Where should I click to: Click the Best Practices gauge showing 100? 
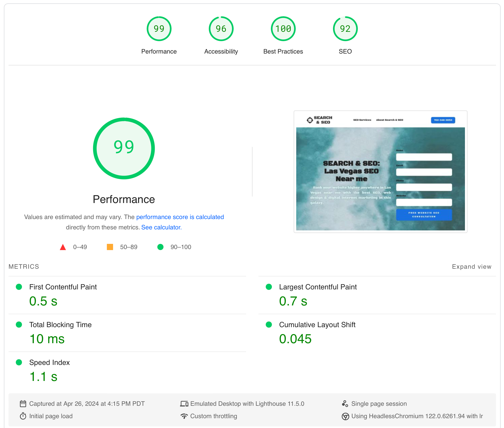click(x=283, y=29)
